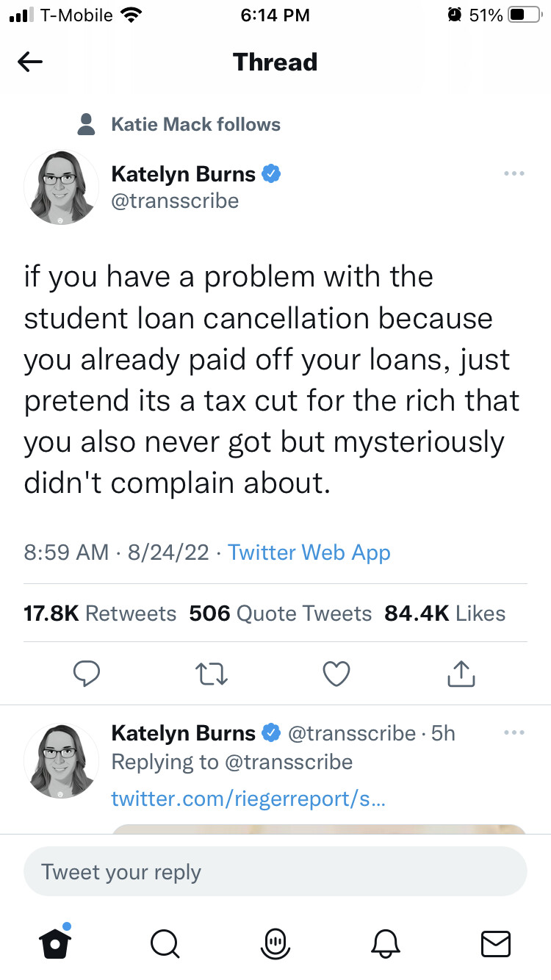
Task: View the 506 Quote Tweets
Action: tap(280, 613)
